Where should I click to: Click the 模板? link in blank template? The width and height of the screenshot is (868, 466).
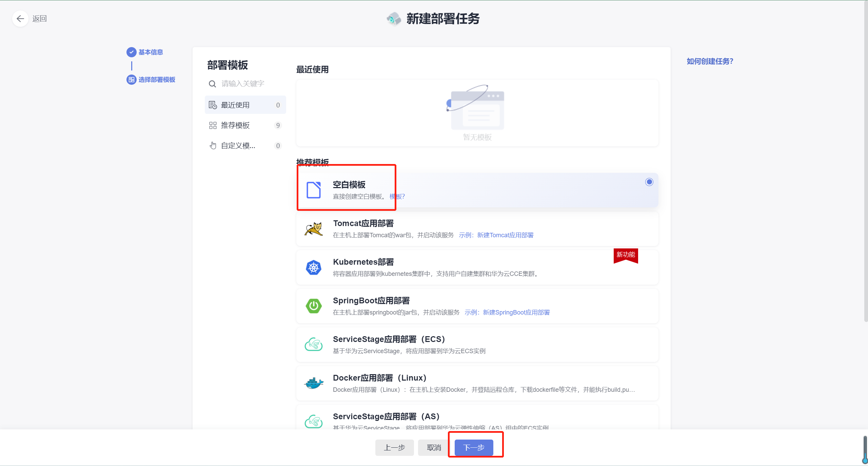tap(397, 197)
